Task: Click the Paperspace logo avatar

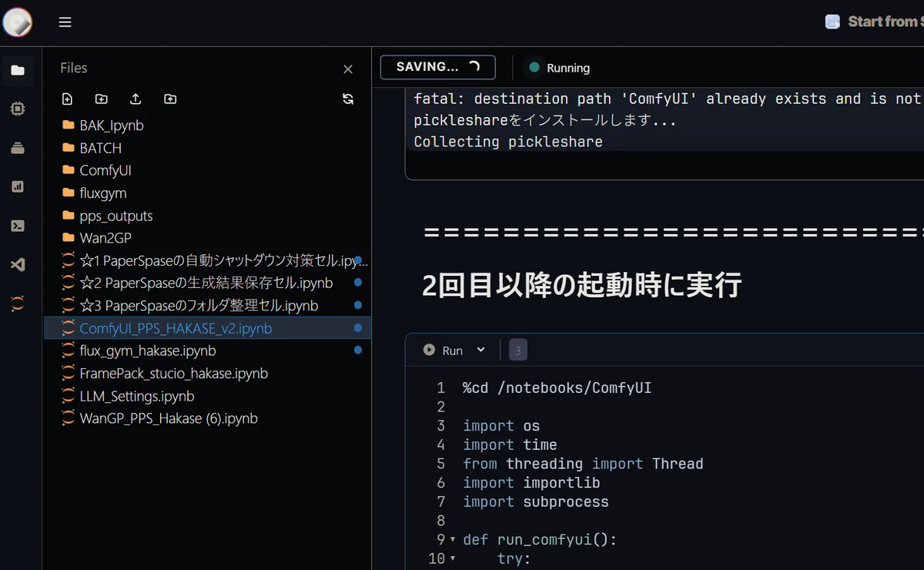Action: tap(17, 22)
